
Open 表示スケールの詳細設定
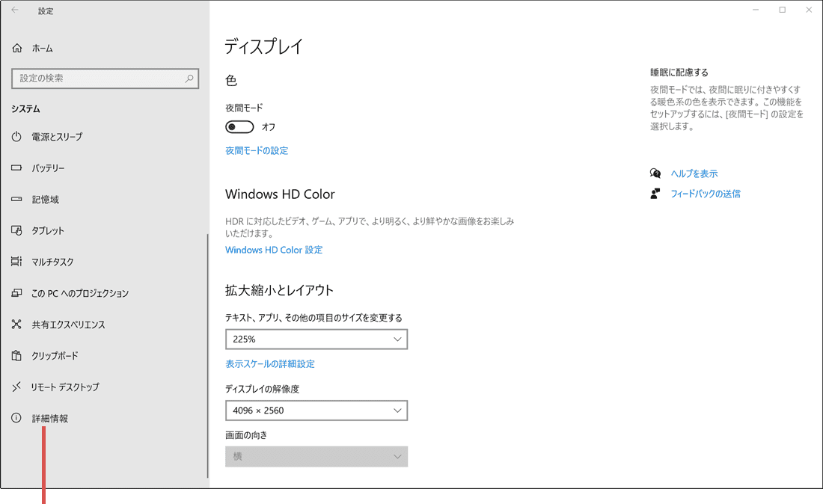click(269, 364)
